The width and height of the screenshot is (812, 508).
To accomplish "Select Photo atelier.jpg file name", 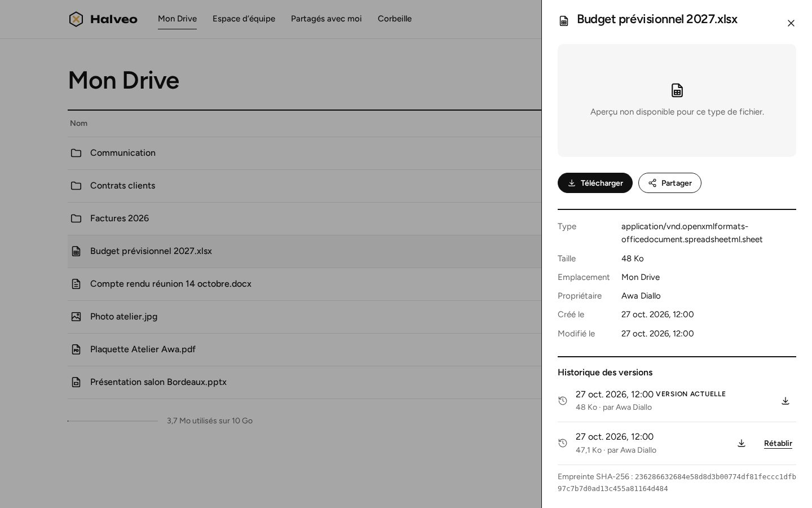I will tap(123, 317).
